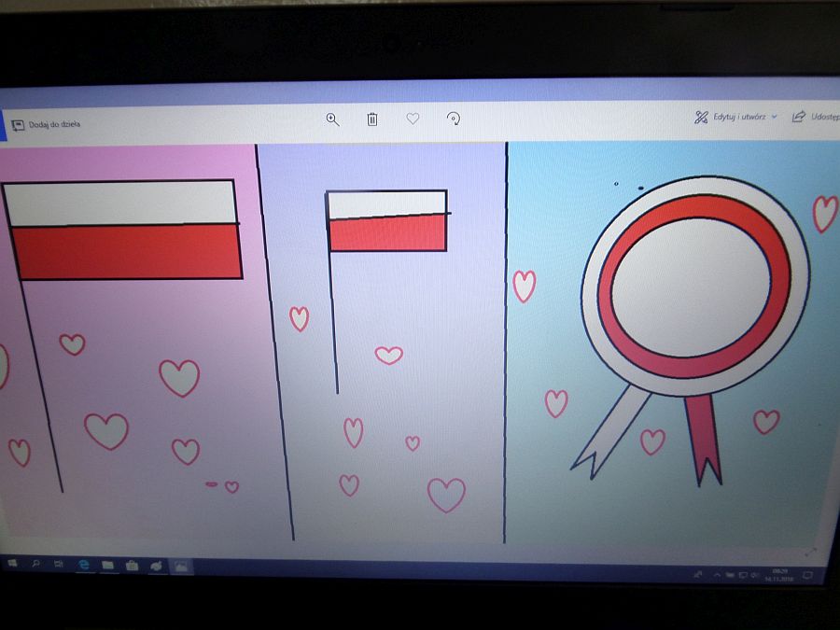The image size is (840, 630).
Task: Enter fullscreen via the diagonal arrows icon
Action: [x=810, y=553]
